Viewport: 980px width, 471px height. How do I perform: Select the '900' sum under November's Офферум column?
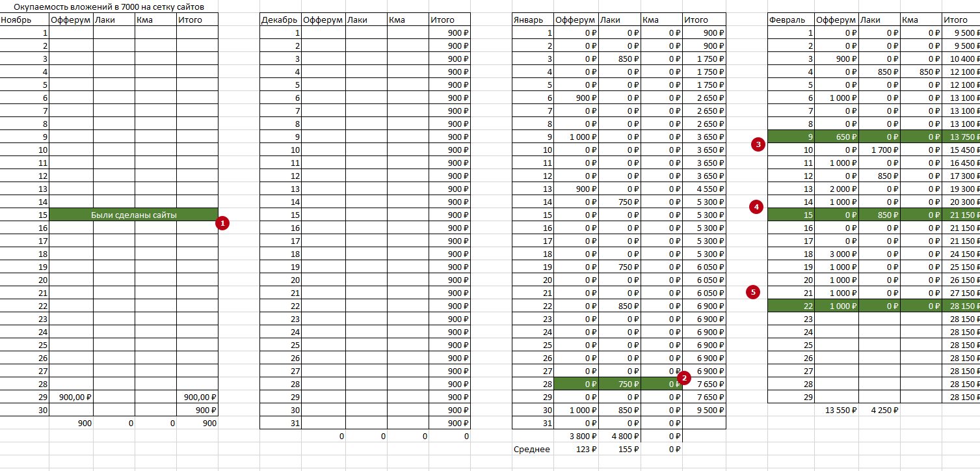pos(72,423)
